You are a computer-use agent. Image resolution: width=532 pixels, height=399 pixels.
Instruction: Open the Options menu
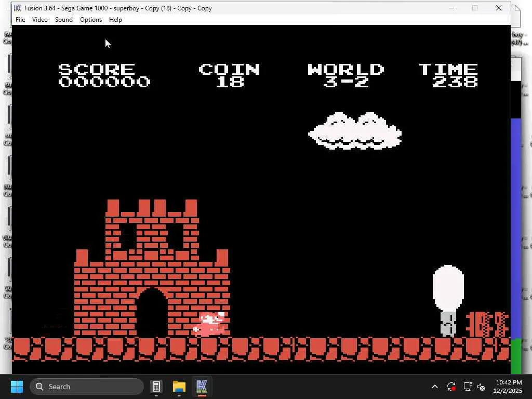pyautogui.click(x=91, y=20)
